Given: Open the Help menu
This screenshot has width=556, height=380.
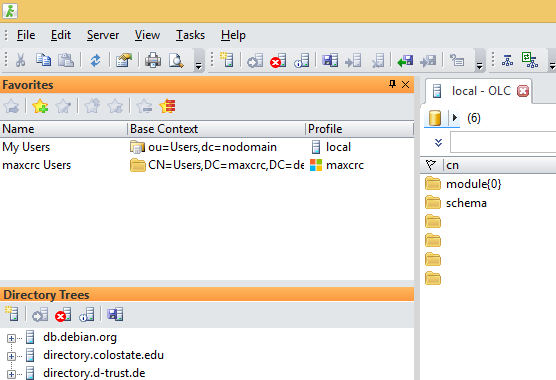Looking at the screenshot, I should pos(233,35).
